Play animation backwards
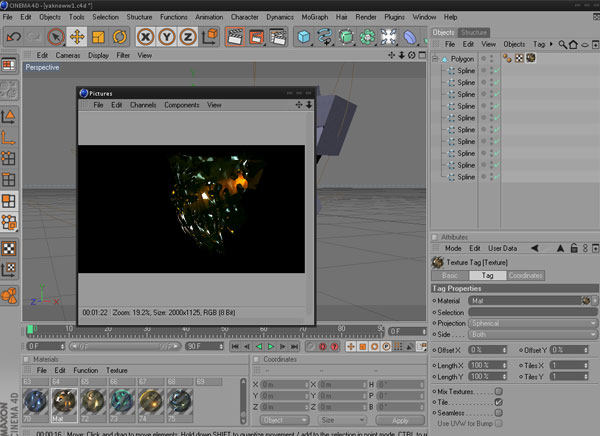This screenshot has height=436, width=600. pyautogui.click(x=259, y=346)
